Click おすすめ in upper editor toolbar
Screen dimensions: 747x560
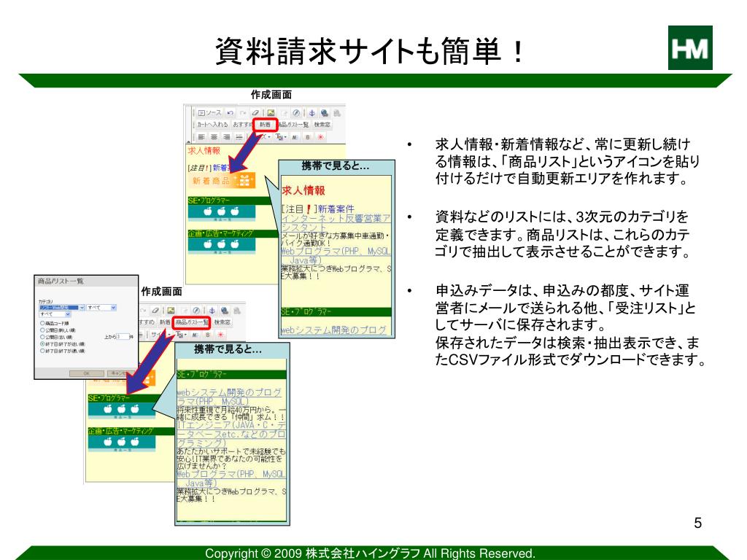pyautogui.click(x=242, y=125)
